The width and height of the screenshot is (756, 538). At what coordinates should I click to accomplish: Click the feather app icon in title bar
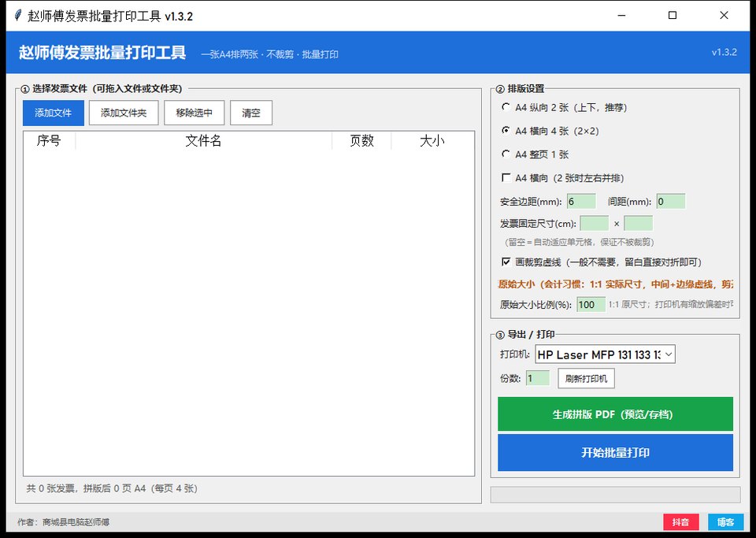point(18,16)
